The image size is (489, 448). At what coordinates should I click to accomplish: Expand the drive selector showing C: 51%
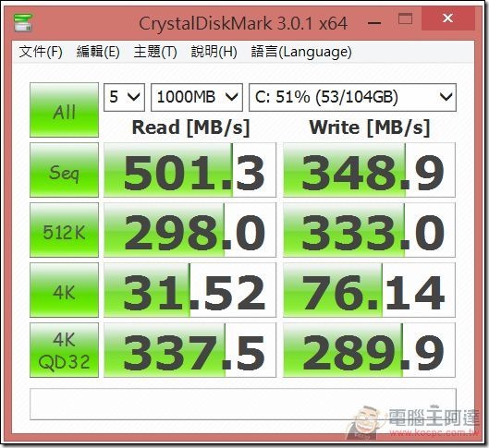point(352,97)
